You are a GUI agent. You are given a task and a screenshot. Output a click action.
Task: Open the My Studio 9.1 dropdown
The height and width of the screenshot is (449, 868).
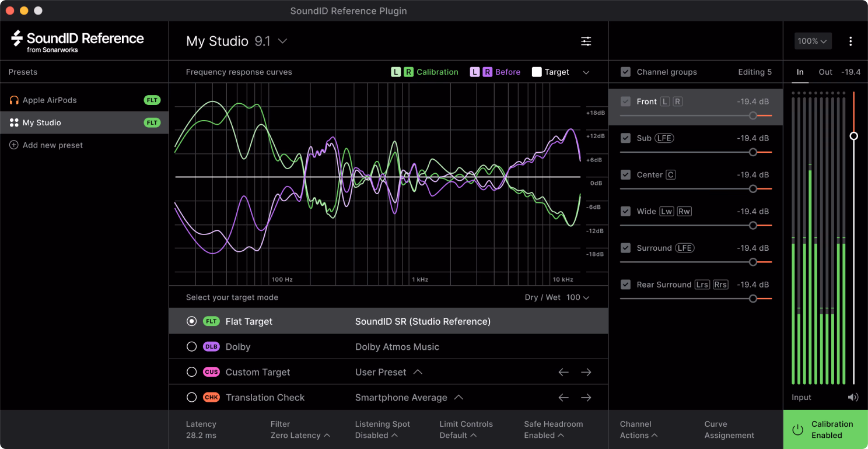pos(237,41)
